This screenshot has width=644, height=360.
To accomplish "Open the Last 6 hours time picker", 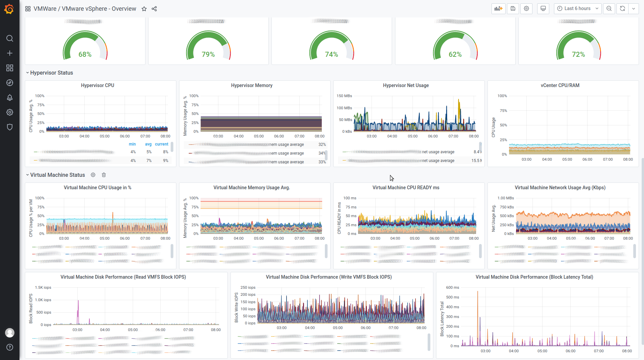I will click(578, 9).
